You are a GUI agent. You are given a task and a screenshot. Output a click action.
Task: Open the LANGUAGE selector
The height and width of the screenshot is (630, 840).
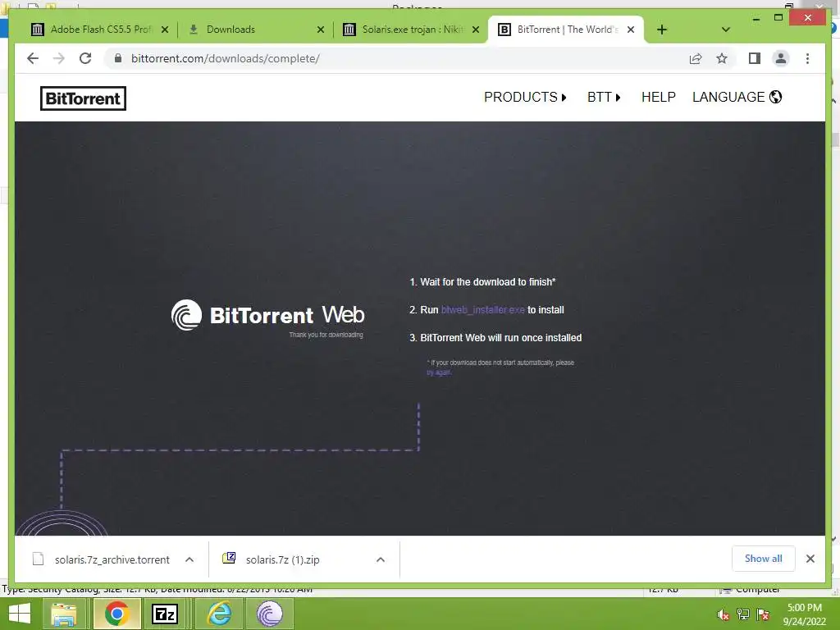737,97
